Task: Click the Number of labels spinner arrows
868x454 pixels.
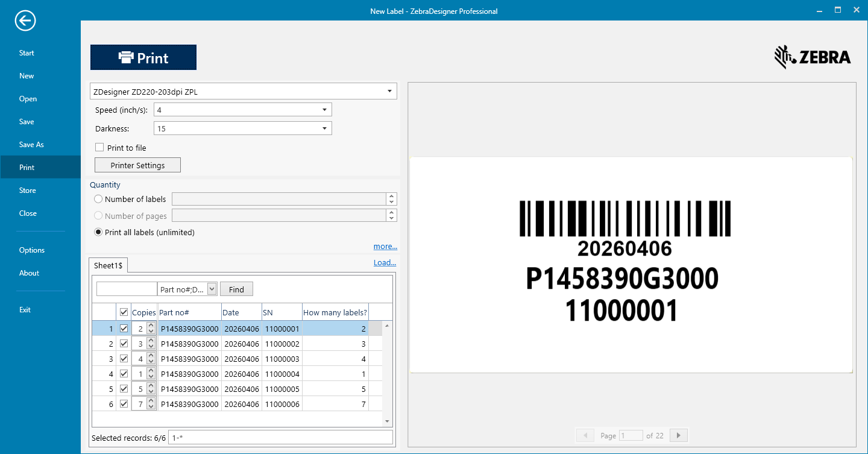Action: point(392,199)
